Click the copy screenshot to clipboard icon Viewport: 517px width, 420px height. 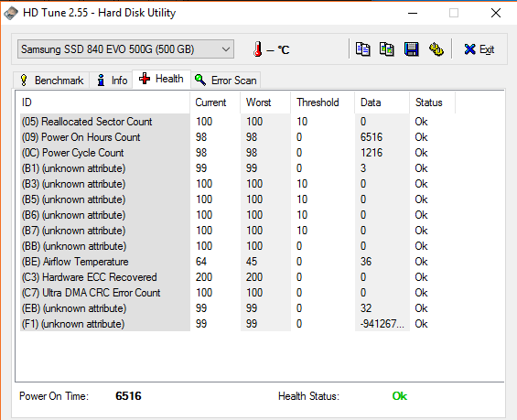[387, 49]
